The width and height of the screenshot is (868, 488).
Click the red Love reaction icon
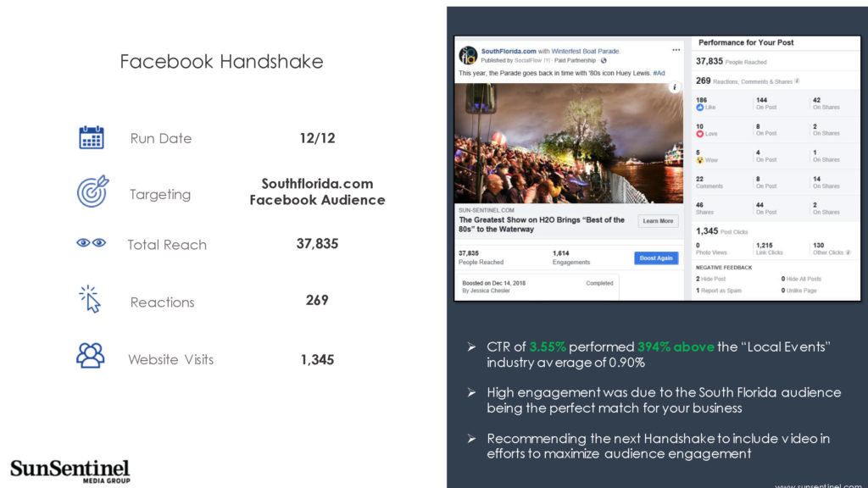point(699,134)
